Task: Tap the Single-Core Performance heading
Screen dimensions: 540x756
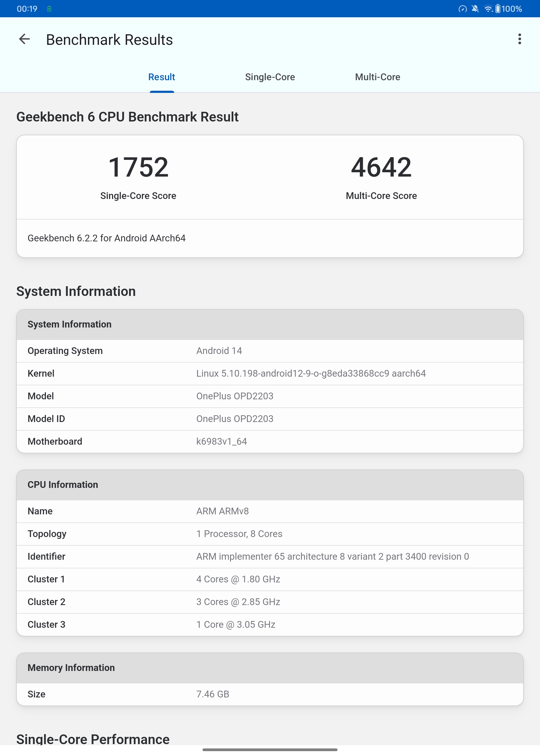Action: click(93, 739)
